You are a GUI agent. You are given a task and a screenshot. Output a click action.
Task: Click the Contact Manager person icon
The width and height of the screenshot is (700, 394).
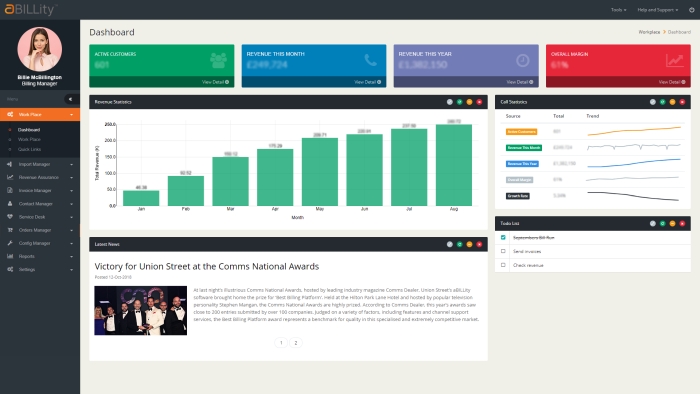10,203
